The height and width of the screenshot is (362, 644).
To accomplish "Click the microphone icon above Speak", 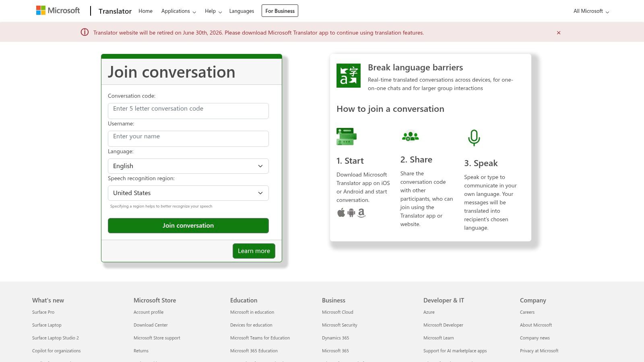I will pyautogui.click(x=474, y=137).
